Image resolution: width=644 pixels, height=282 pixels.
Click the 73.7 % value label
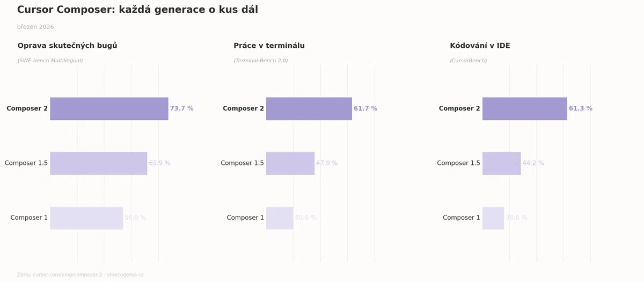pos(181,109)
